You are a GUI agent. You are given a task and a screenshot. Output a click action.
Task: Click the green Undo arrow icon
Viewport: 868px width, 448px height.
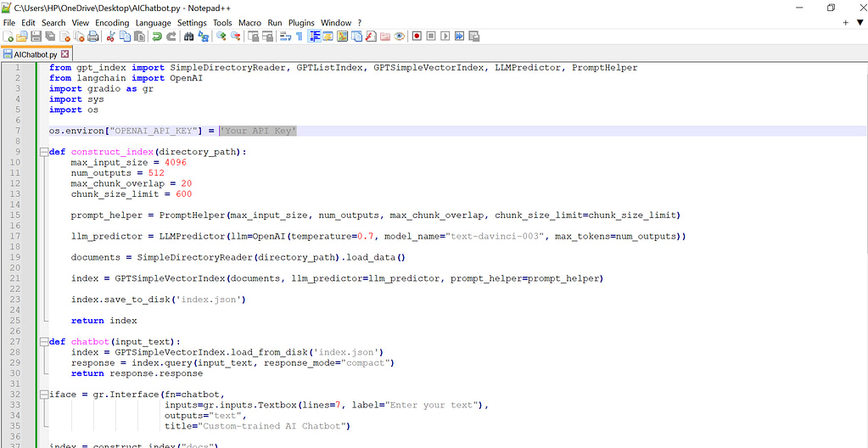click(x=157, y=36)
